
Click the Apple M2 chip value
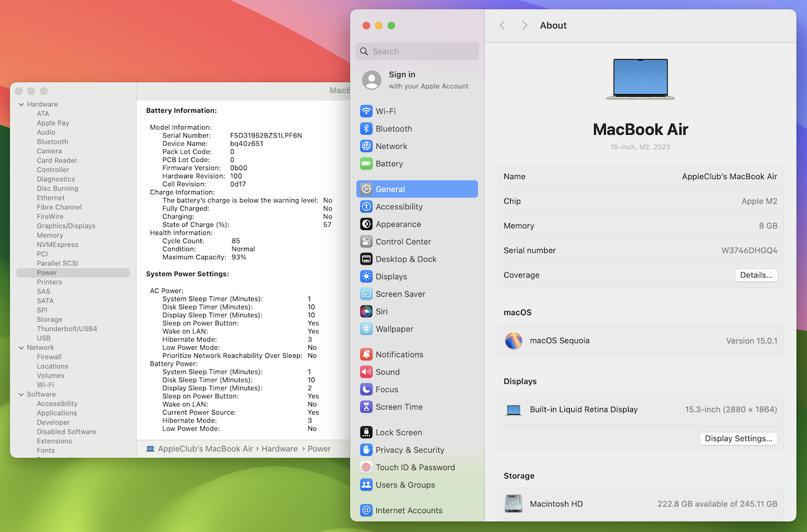[x=759, y=202]
